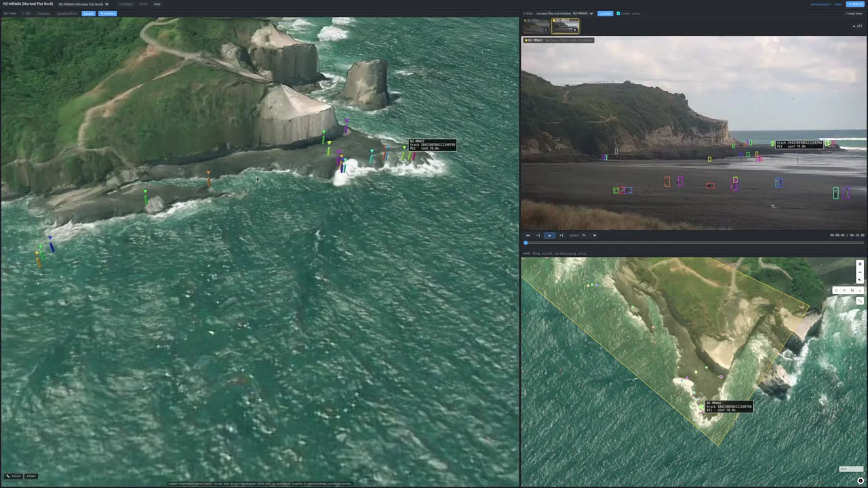Image resolution: width=868 pixels, height=488 pixels.
Task: Toggle the frustums display option
Action: (x=43, y=14)
